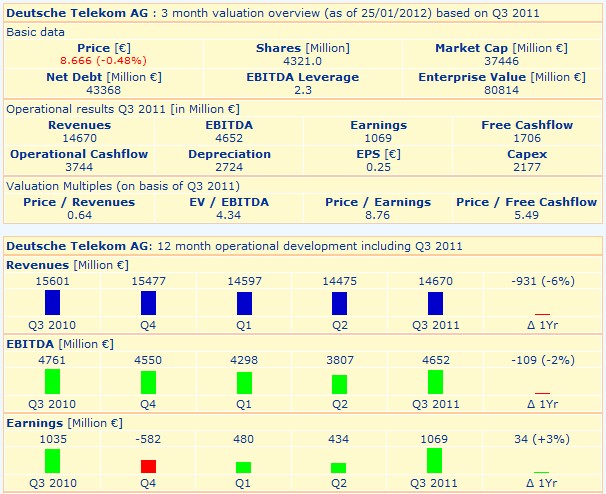Click the blue Q3 2010 Revenues bar

tap(53, 303)
